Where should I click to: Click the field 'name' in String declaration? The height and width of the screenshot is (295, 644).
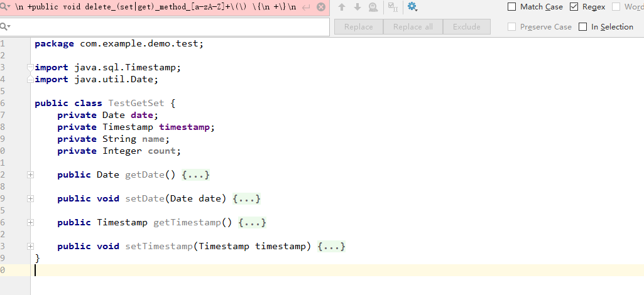[x=153, y=139]
